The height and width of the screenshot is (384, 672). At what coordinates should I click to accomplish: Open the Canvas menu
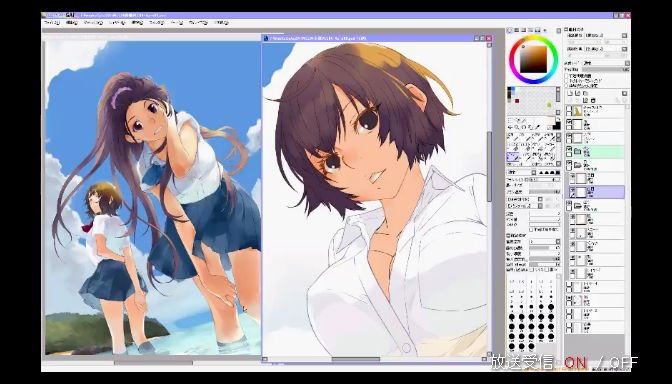[93, 22]
